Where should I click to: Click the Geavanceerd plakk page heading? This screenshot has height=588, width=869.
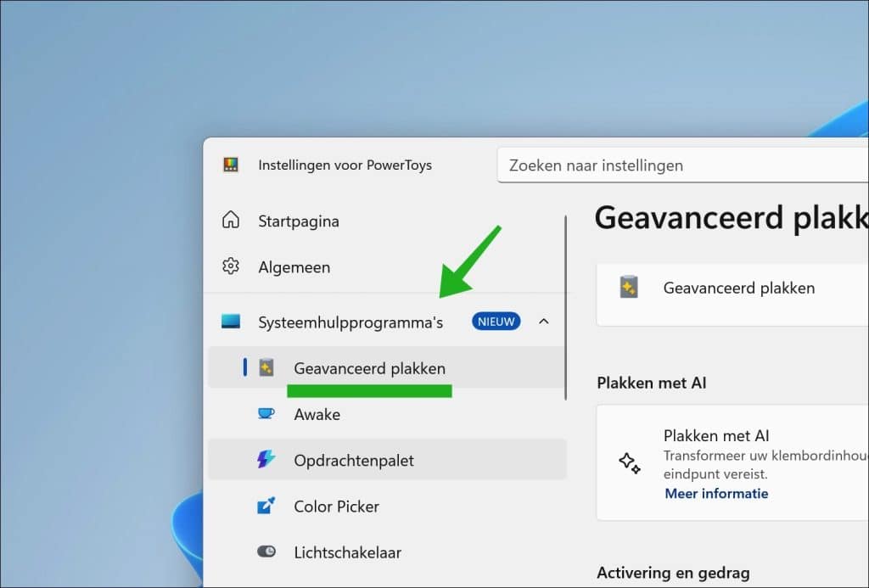(x=732, y=216)
